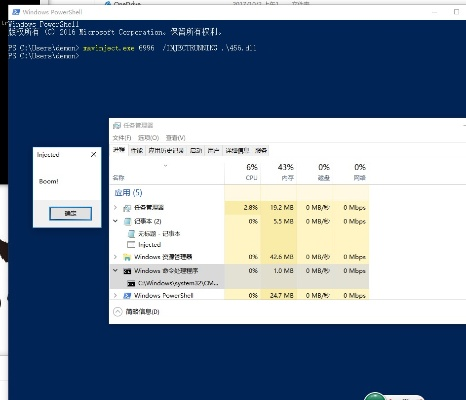Click the circular arrow icon beside 简略信息(D)
466x400 pixels.
[x=118, y=312]
